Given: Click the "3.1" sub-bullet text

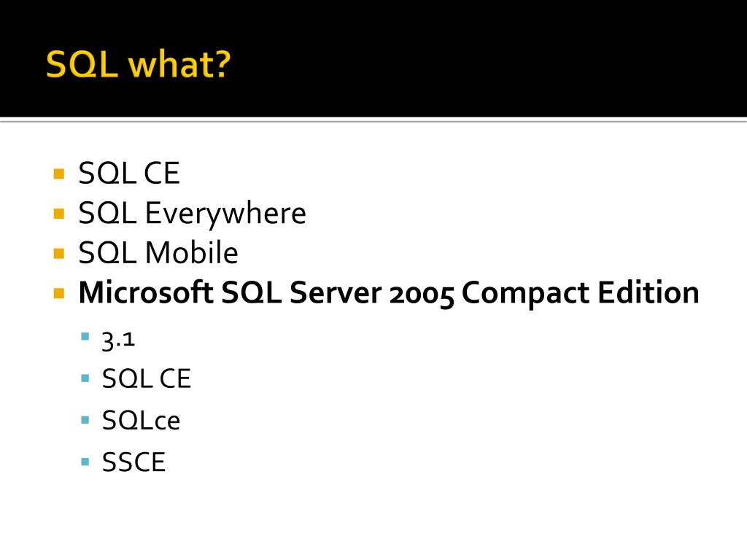Looking at the screenshot, I should [x=118, y=340].
